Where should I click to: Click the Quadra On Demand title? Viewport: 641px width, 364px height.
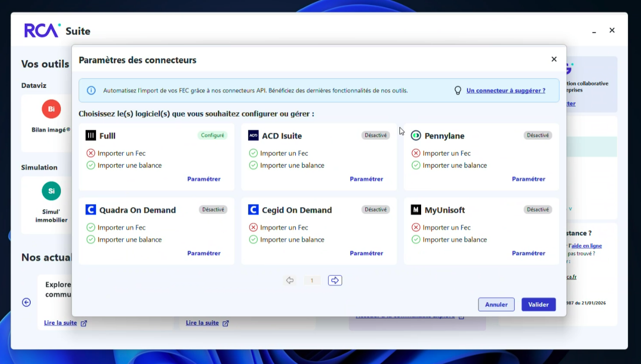click(x=137, y=210)
